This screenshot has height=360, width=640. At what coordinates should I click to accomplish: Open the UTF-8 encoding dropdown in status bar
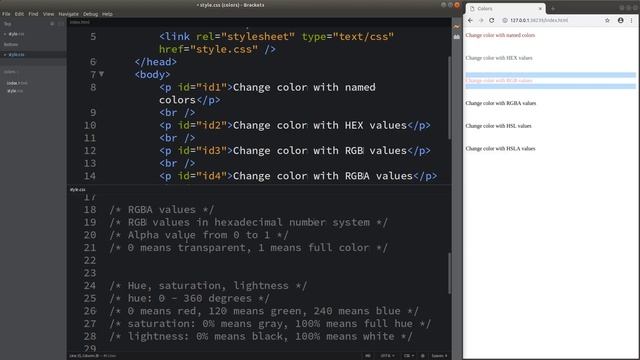click(387, 356)
